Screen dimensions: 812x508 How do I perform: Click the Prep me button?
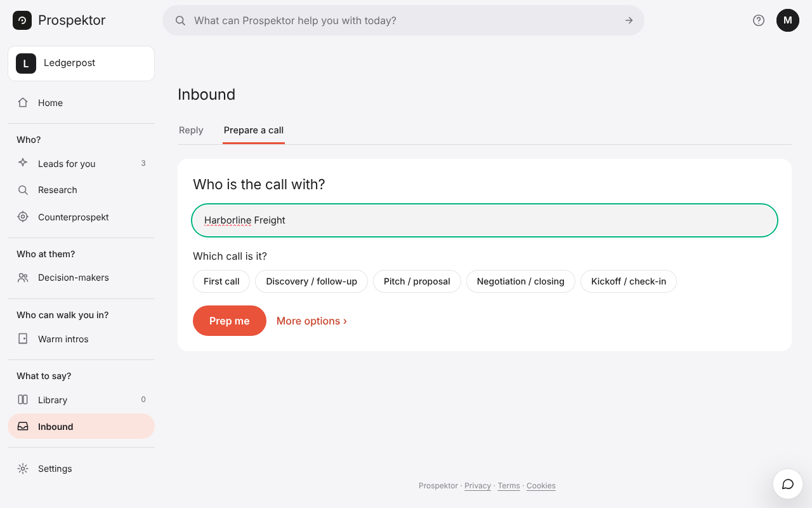click(x=230, y=321)
